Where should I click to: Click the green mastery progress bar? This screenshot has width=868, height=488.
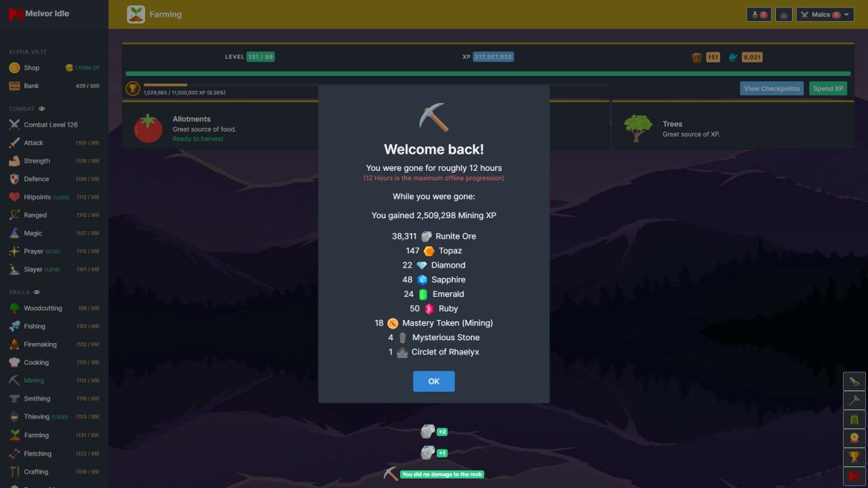[488, 73]
